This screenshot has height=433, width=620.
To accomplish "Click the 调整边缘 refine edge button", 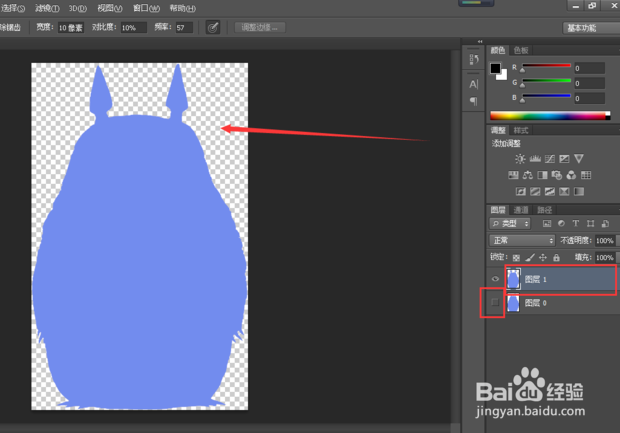I will [260, 27].
